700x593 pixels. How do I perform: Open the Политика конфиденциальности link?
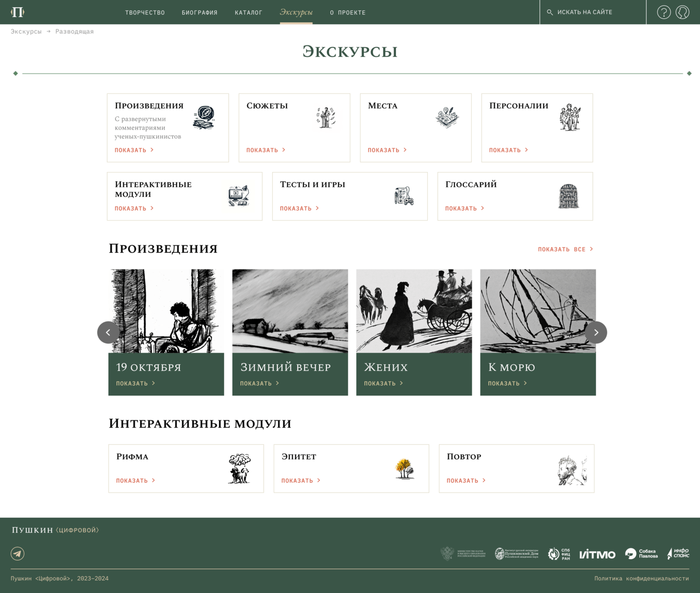pos(641,578)
